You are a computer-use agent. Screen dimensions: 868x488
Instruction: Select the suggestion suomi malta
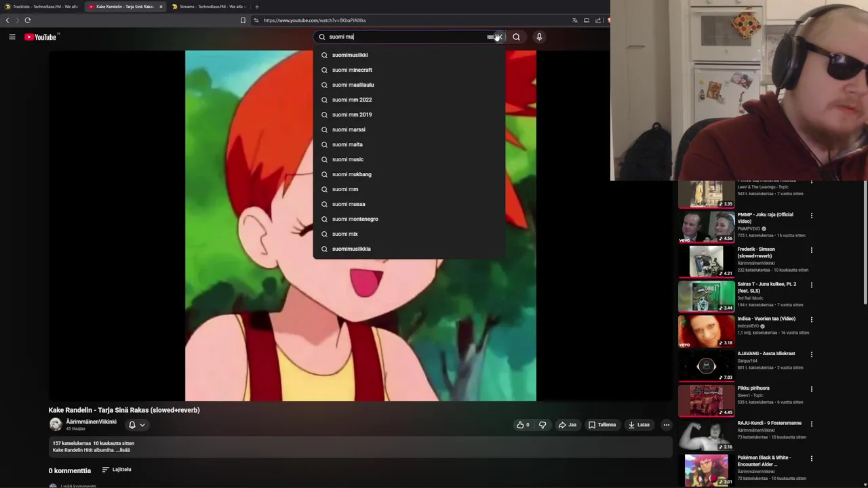click(409, 144)
